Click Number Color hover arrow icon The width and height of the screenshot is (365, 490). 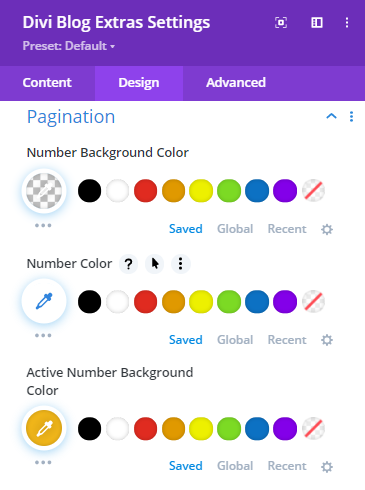155,264
